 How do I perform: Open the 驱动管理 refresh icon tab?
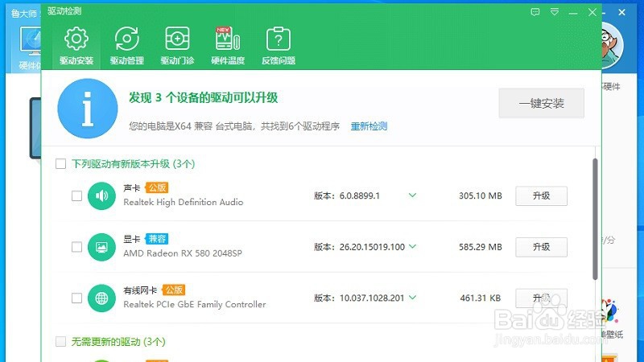[127, 46]
